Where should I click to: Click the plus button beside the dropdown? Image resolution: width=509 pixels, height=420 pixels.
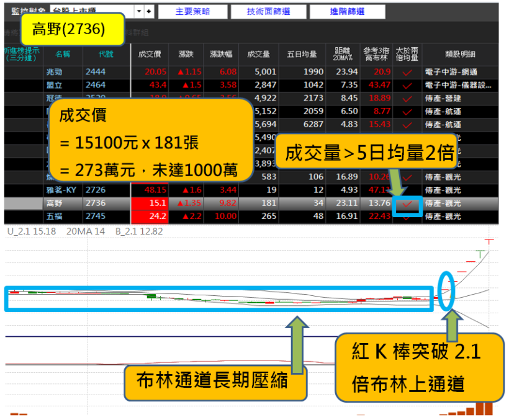149,11
